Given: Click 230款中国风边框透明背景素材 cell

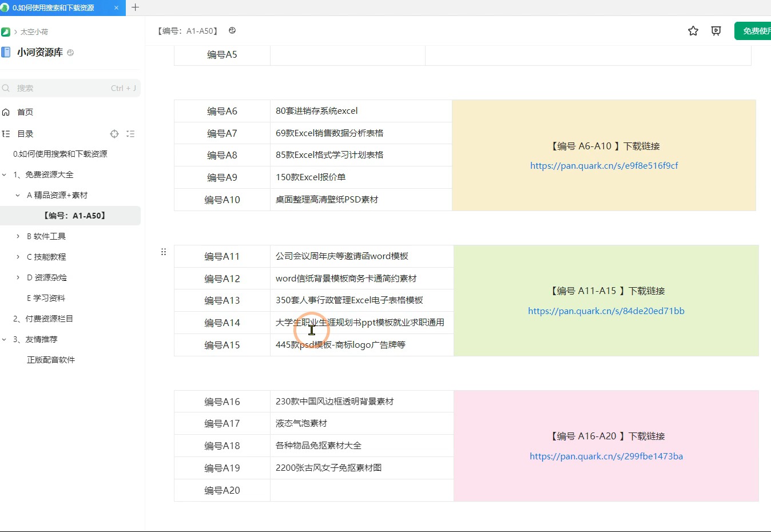Looking at the screenshot, I should pyautogui.click(x=362, y=402).
